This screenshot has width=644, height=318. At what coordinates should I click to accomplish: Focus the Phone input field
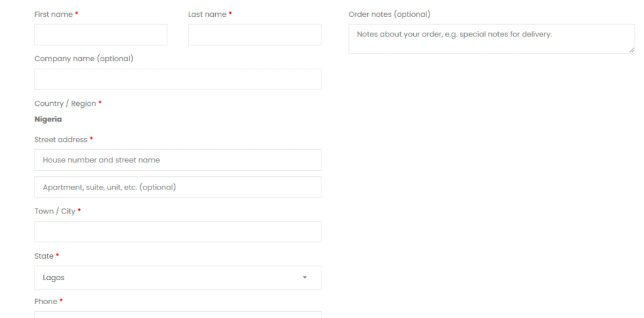coord(178,315)
